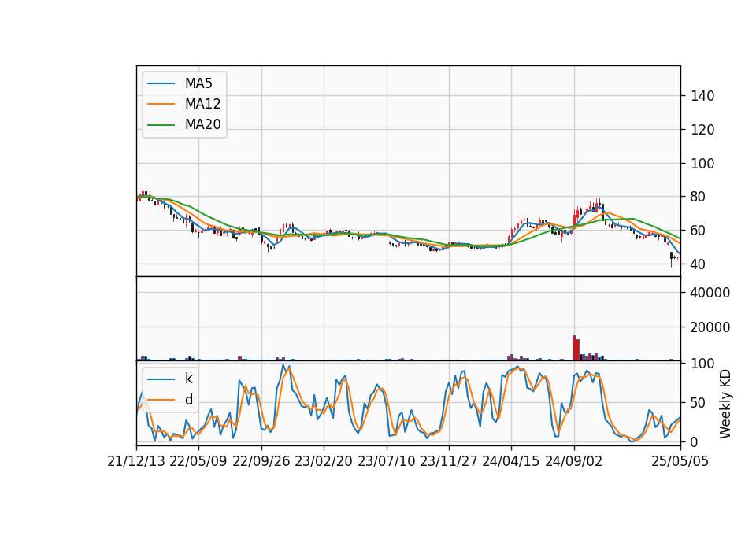Click the 25/05/05 date label

click(680, 462)
